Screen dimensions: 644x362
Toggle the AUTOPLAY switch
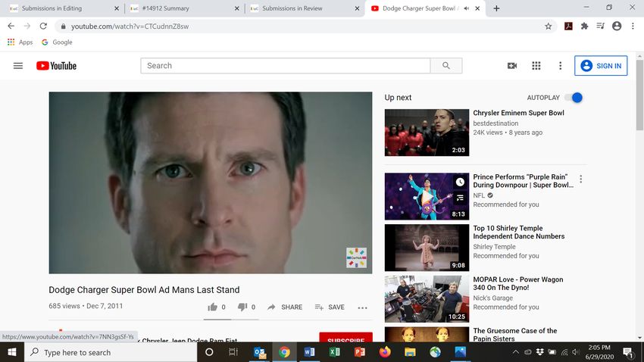click(x=574, y=98)
